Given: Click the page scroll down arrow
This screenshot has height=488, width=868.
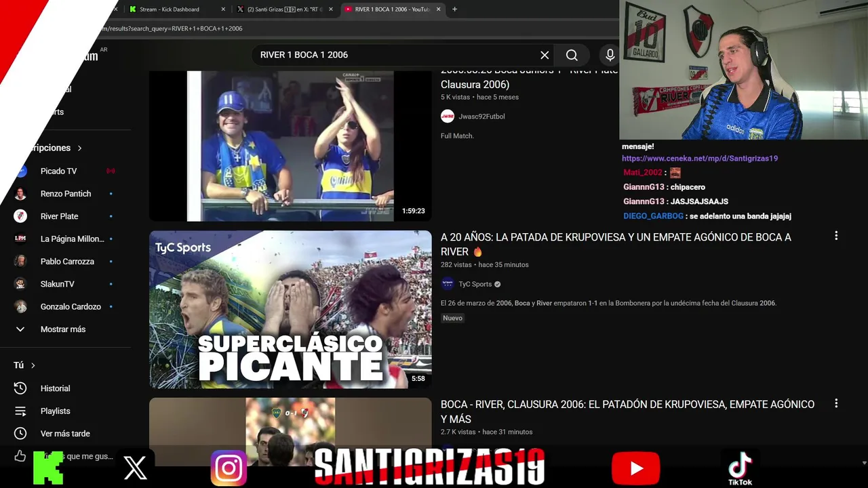Looking at the screenshot, I should [864, 463].
